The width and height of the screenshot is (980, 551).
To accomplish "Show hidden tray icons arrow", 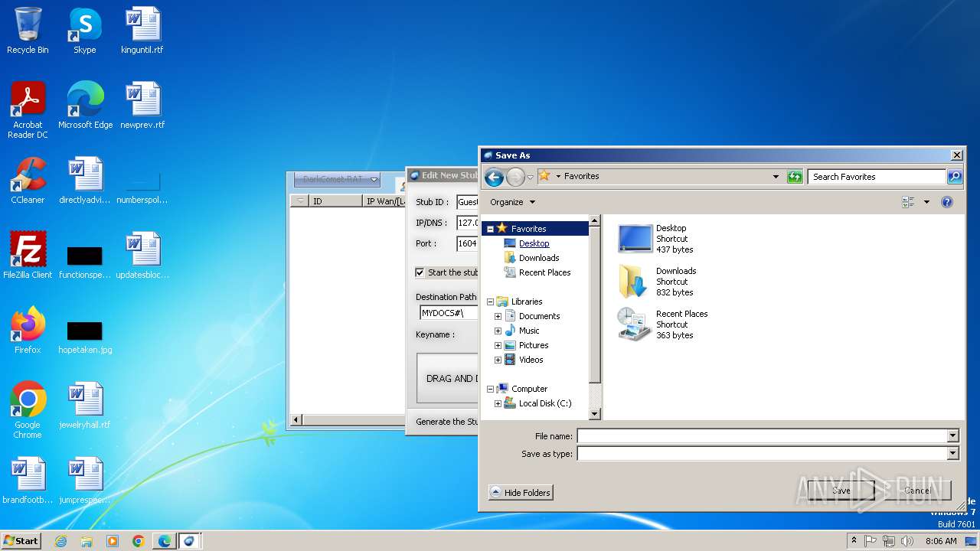I will [854, 541].
